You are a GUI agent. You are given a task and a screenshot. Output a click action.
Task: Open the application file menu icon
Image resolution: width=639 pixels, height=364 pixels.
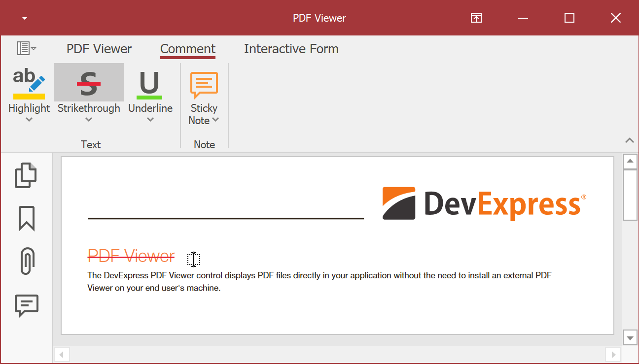point(26,48)
